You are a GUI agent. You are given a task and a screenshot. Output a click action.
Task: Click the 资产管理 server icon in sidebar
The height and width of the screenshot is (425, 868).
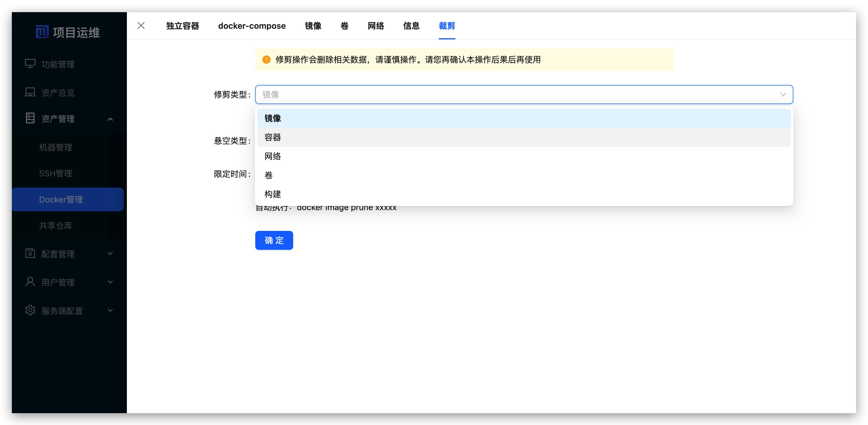[x=30, y=118]
